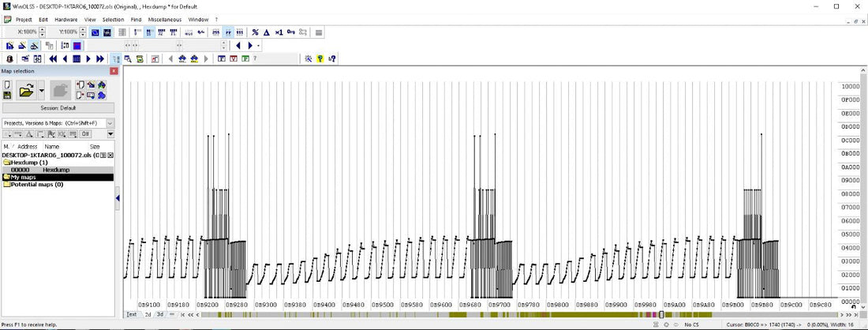Click the Address column header

click(28, 147)
